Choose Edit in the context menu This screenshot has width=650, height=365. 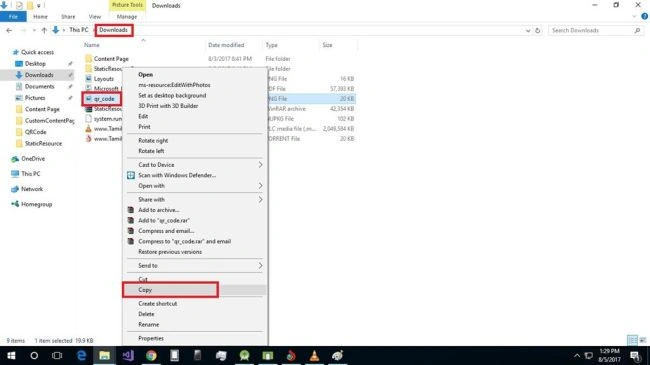(143, 117)
